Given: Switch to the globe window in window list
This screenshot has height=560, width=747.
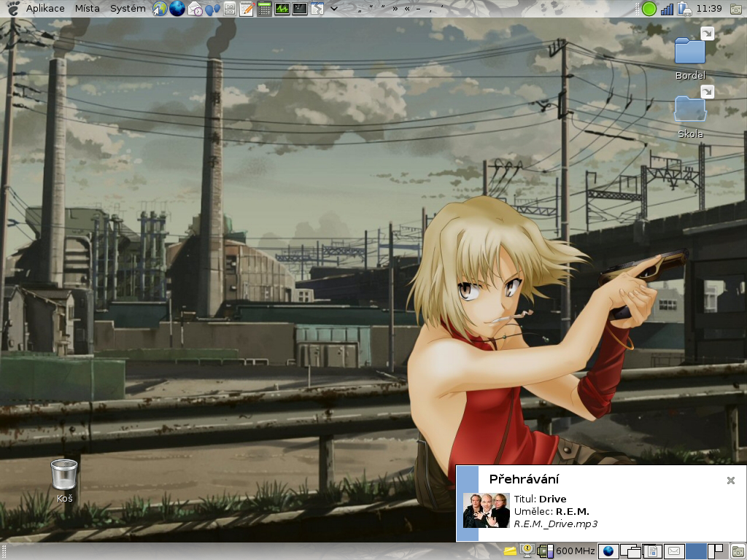Looking at the screenshot, I should 608,551.
